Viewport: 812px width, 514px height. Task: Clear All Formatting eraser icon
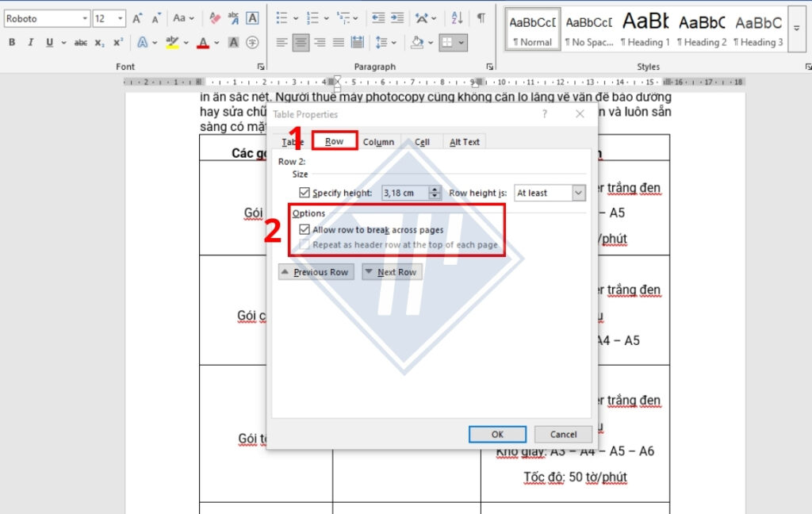click(214, 19)
